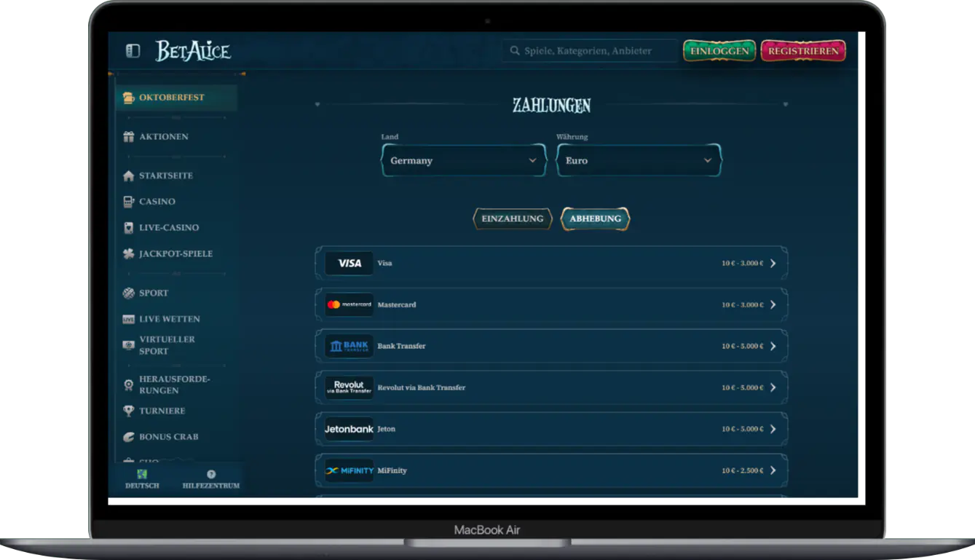Open the Sport ball icon
This screenshot has height=560, width=975.
129,293
